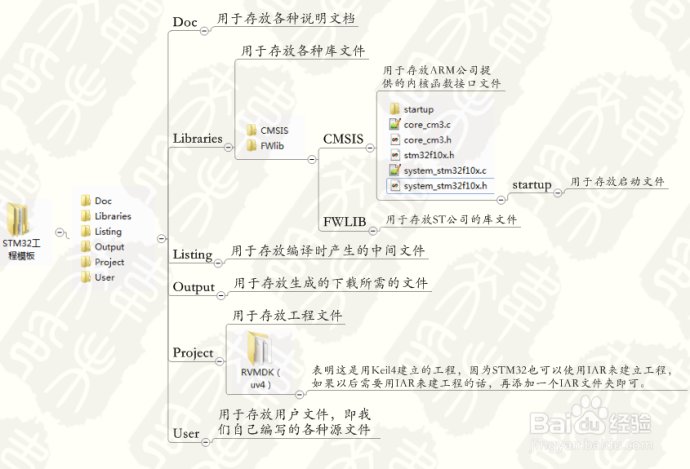Select the Project folder icon in folder list

[86, 262]
